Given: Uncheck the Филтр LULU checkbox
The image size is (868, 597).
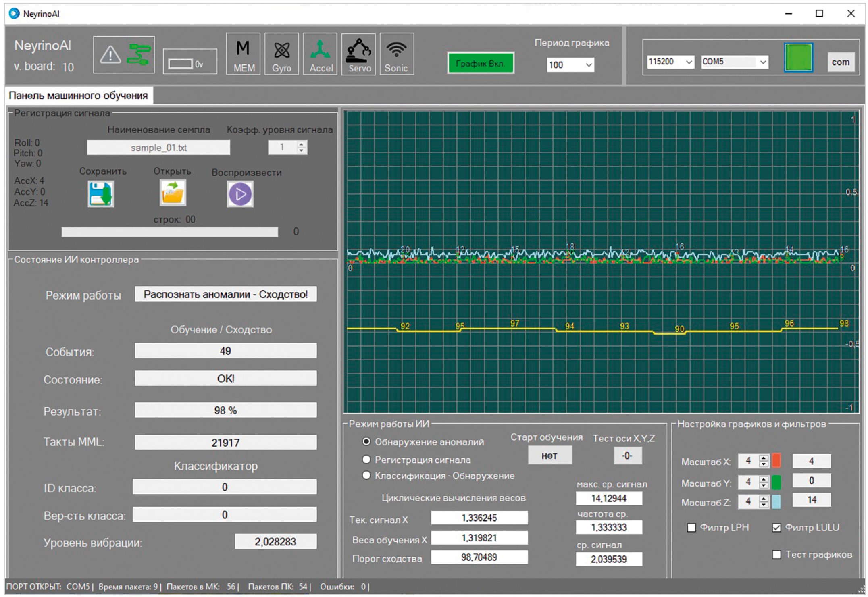Looking at the screenshot, I should pyautogui.click(x=776, y=528).
